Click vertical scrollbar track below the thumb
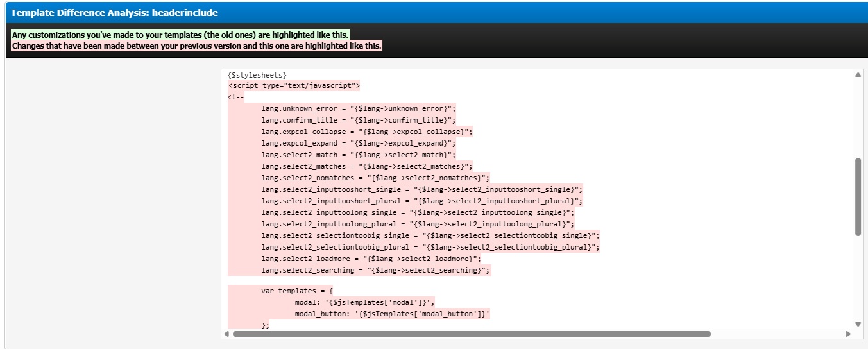The width and height of the screenshot is (868, 349). click(858, 277)
